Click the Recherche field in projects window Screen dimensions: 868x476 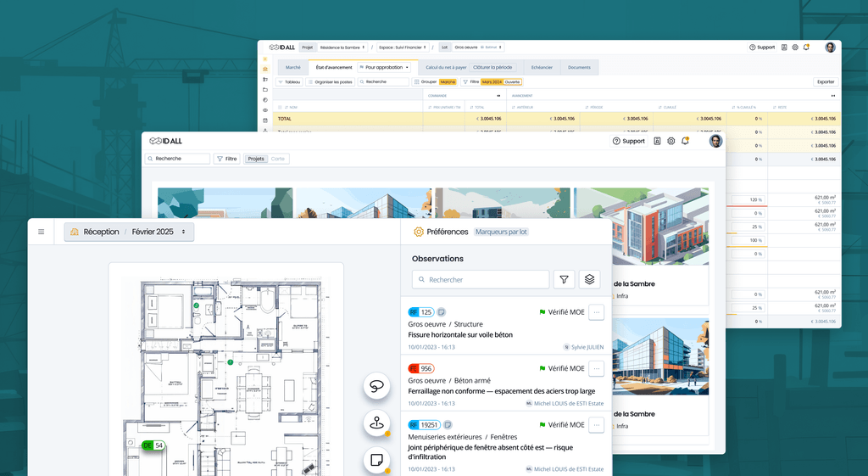click(178, 159)
